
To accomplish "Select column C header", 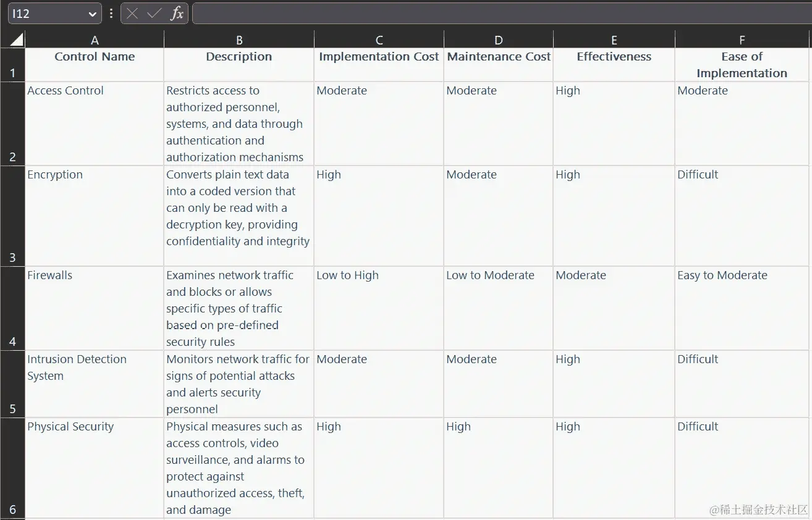I will (x=379, y=40).
